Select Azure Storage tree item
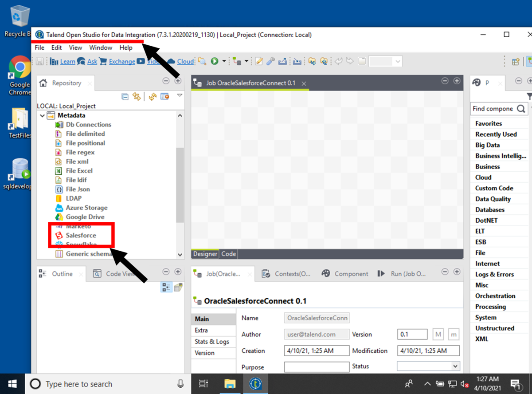The image size is (532, 394). (87, 208)
